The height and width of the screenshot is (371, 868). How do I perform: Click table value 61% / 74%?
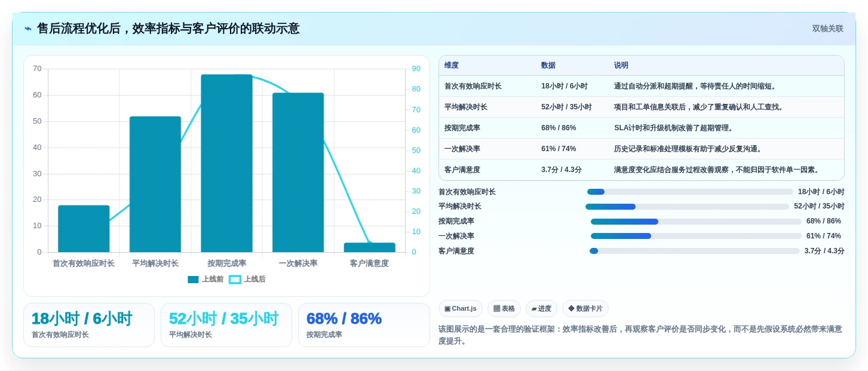click(x=559, y=149)
